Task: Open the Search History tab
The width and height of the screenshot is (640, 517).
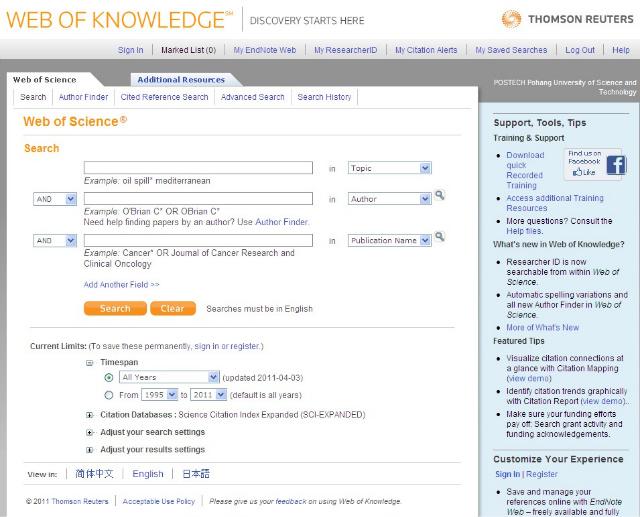Action: (324, 97)
